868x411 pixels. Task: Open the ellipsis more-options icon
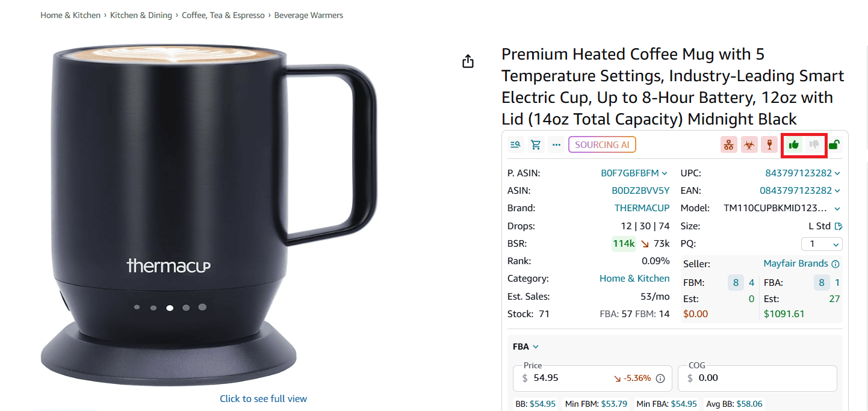click(556, 144)
